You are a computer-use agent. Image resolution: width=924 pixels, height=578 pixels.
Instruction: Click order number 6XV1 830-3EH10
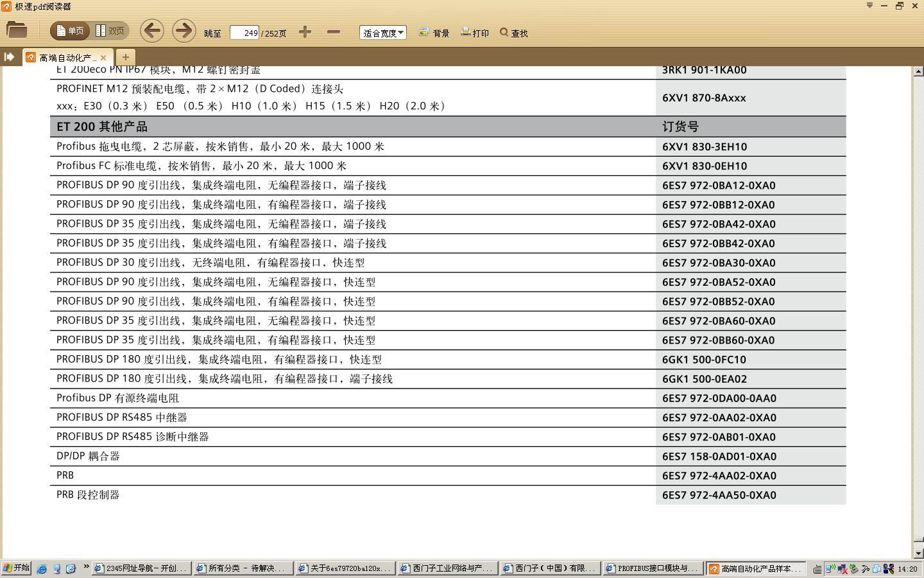(x=705, y=146)
